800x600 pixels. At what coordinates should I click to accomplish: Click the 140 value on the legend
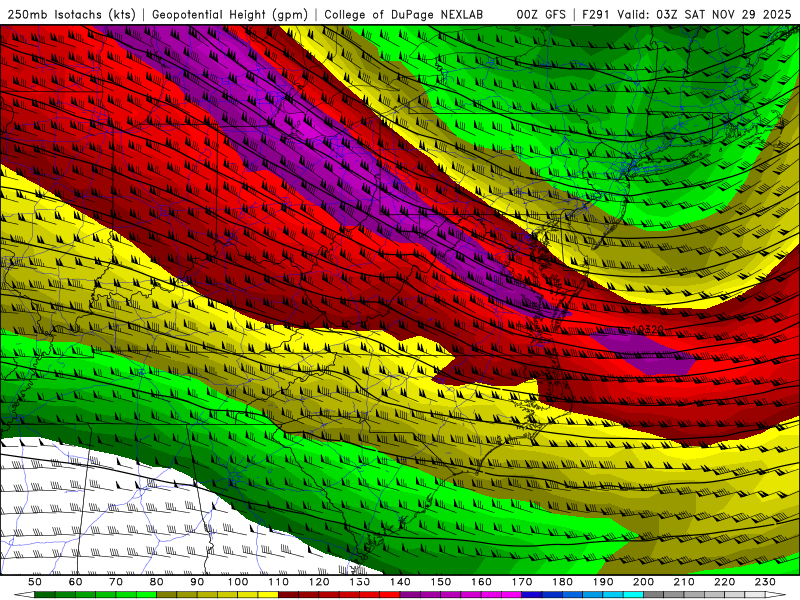click(400, 582)
